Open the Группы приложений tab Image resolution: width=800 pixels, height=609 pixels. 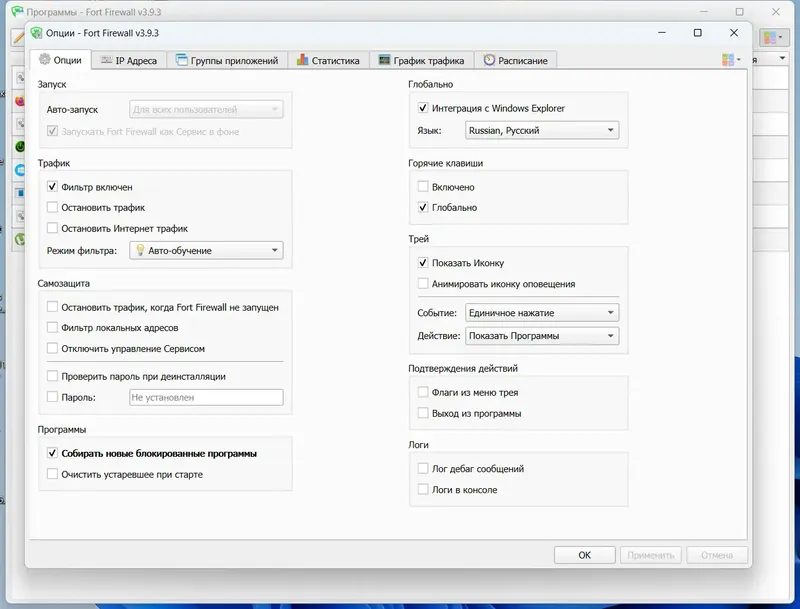click(227, 60)
